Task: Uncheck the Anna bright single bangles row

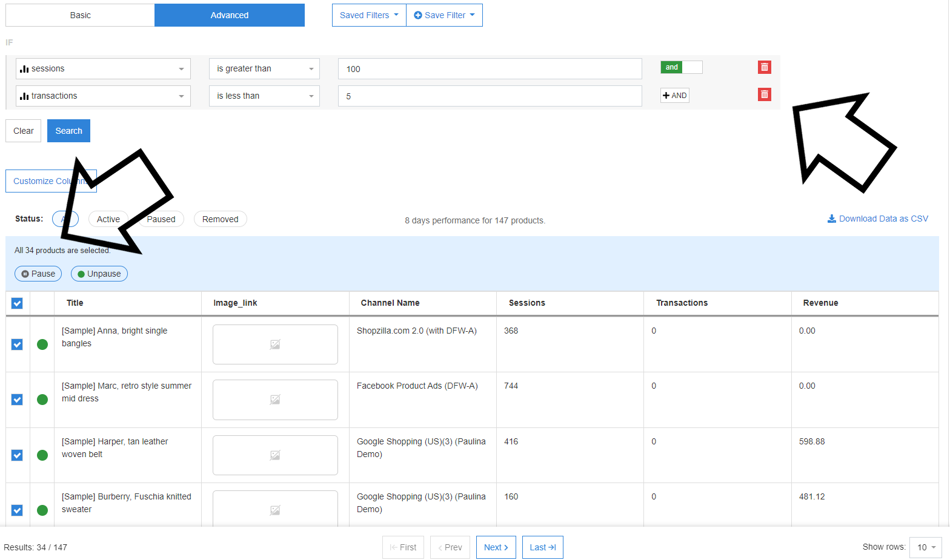Action: 17,344
